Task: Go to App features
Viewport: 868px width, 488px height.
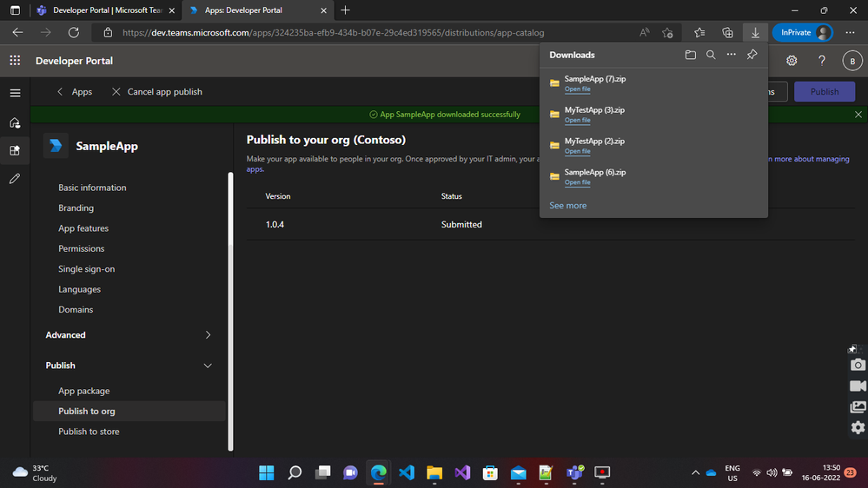Action: point(83,228)
